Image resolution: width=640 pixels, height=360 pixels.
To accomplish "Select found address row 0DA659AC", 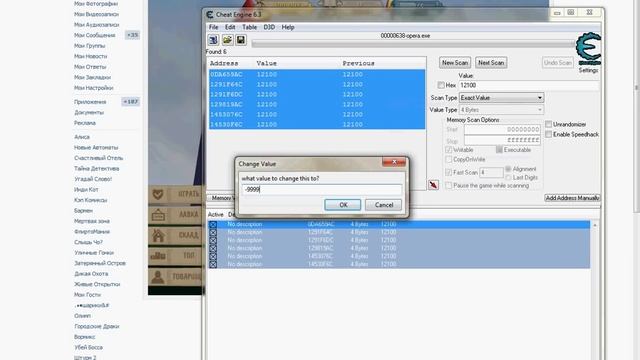I will 317,75.
